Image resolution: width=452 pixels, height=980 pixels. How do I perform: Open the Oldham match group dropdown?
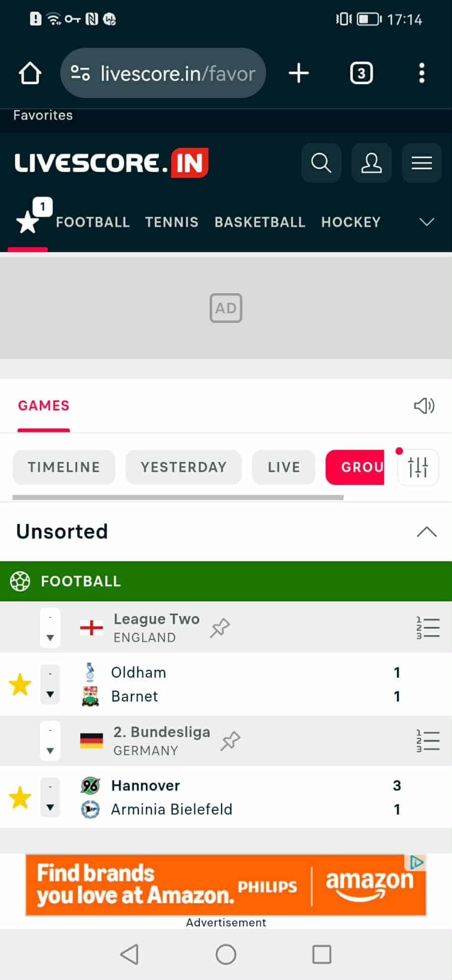(x=50, y=684)
